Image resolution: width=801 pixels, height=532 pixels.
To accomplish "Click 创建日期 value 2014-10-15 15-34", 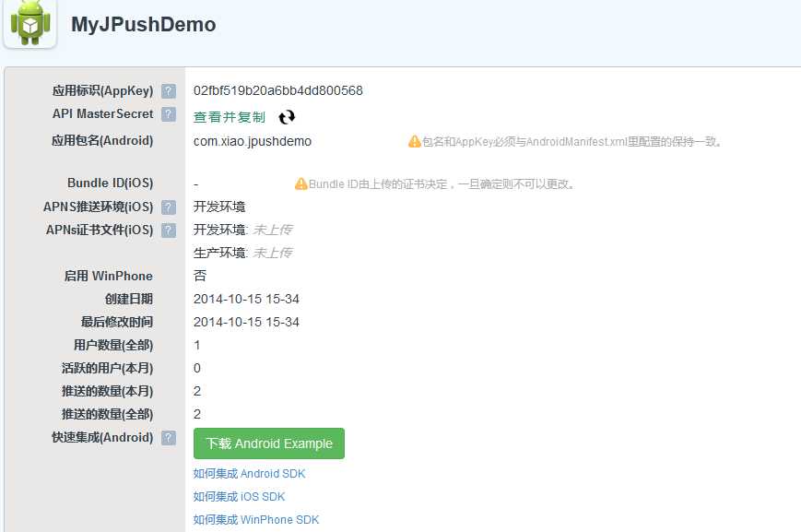I will tap(246, 299).
